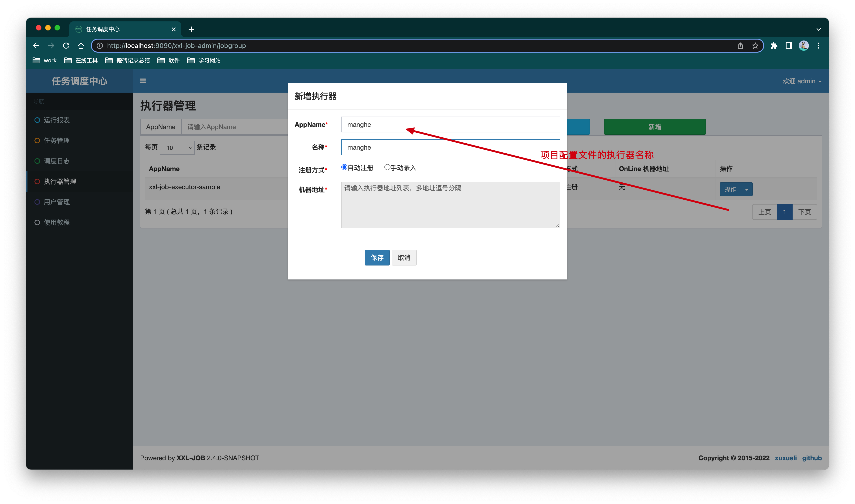Select the 自动注册 radio button
Viewport: 855px width, 504px height.
click(344, 167)
